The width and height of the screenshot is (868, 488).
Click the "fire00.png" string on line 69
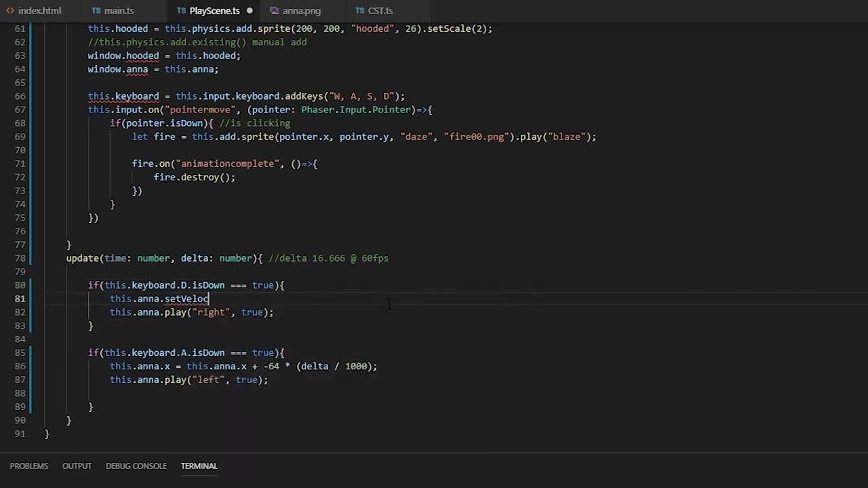(x=477, y=137)
